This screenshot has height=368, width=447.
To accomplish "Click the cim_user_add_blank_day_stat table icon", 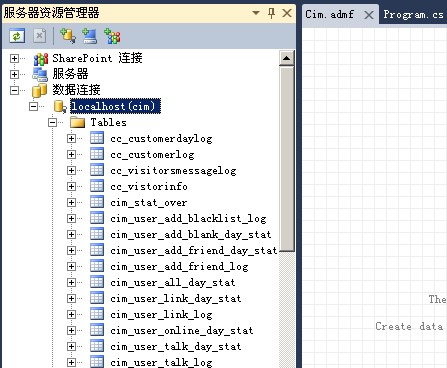I will [x=97, y=234].
